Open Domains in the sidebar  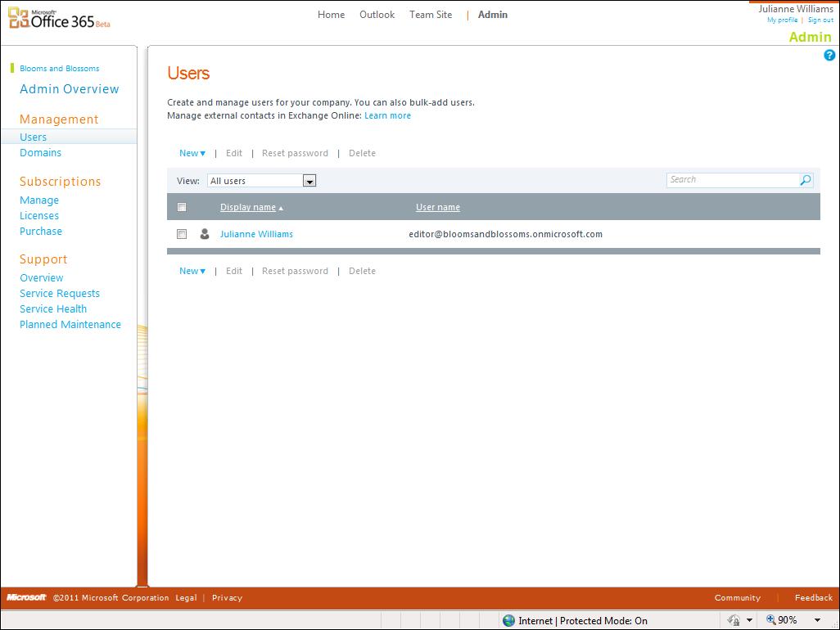41,152
